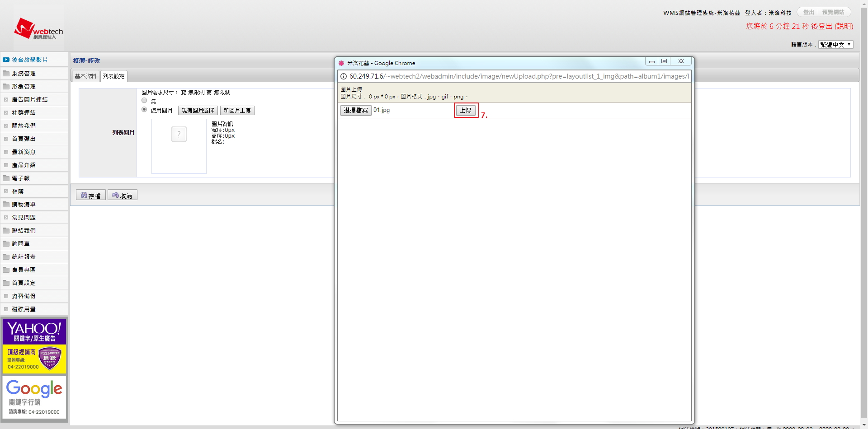
Task: Open the 語言版本 language dropdown
Action: point(835,44)
